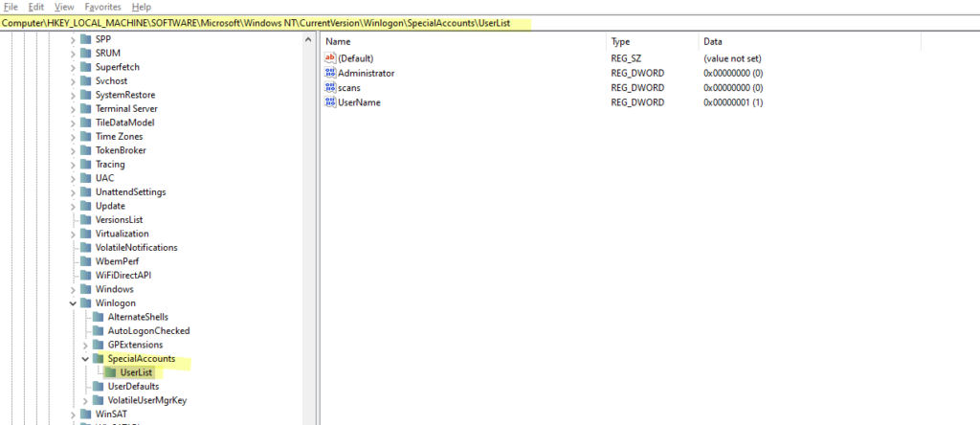Collapse the Winlogon key
This screenshot has width=980, height=425.
pos(73,303)
